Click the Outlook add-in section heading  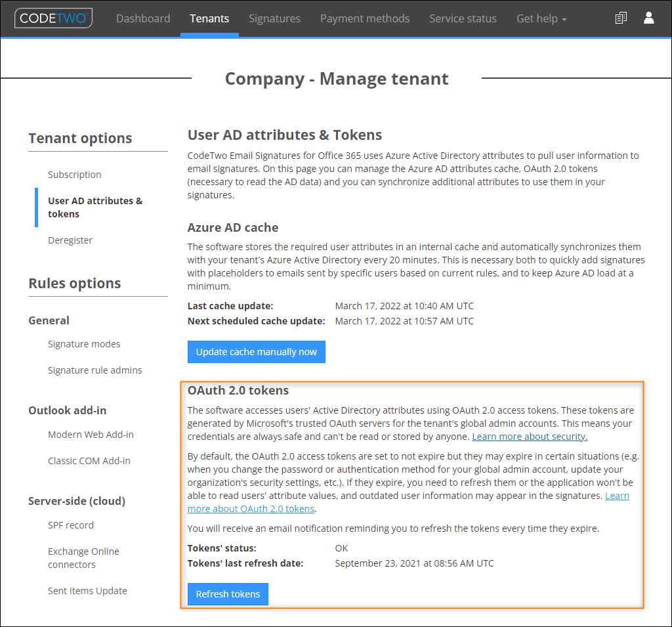[x=68, y=410]
